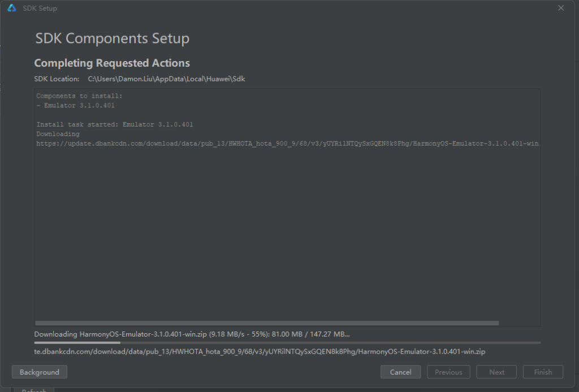Click the 'Downloading' log line
The height and width of the screenshot is (392, 579).
coord(58,134)
